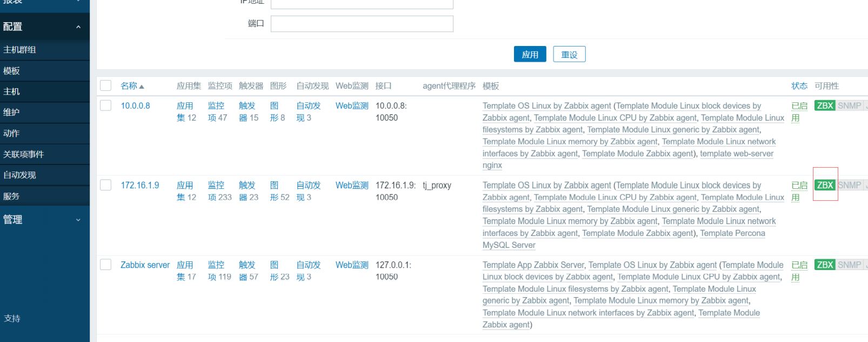
Task: Click SNMP badge for Zabbix server
Action: click(x=849, y=265)
